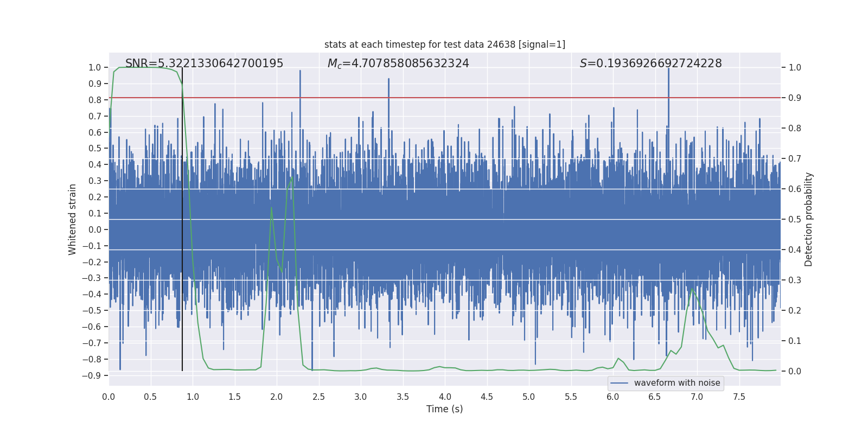Click the green curve bump near 7 seconds
Viewport: 868px width, 434px height.
tap(692, 290)
